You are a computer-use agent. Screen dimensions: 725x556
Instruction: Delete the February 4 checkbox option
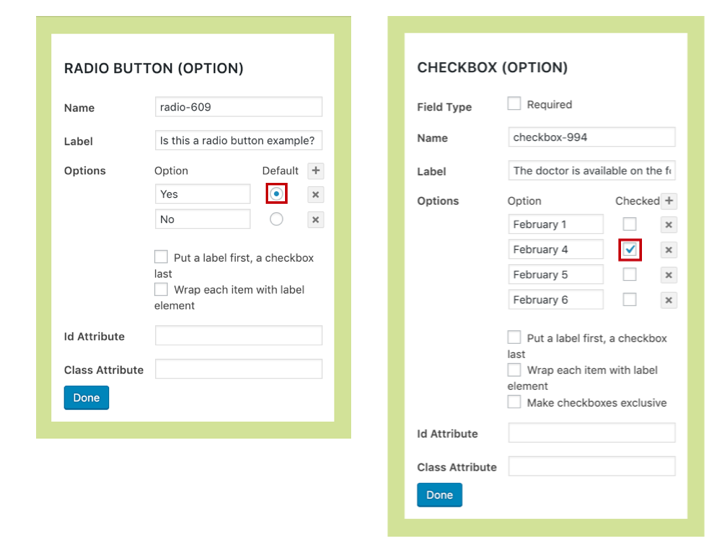[x=669, y=250]
